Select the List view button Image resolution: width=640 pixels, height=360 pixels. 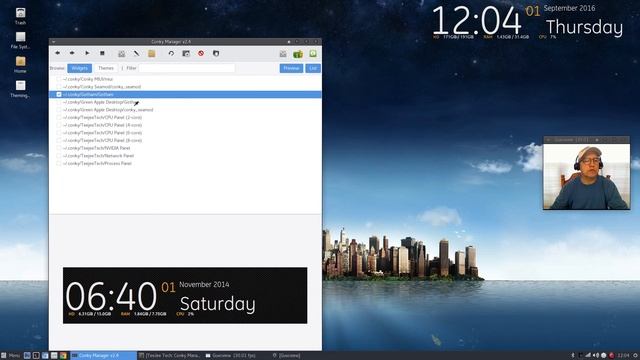[x=313, y=68]
